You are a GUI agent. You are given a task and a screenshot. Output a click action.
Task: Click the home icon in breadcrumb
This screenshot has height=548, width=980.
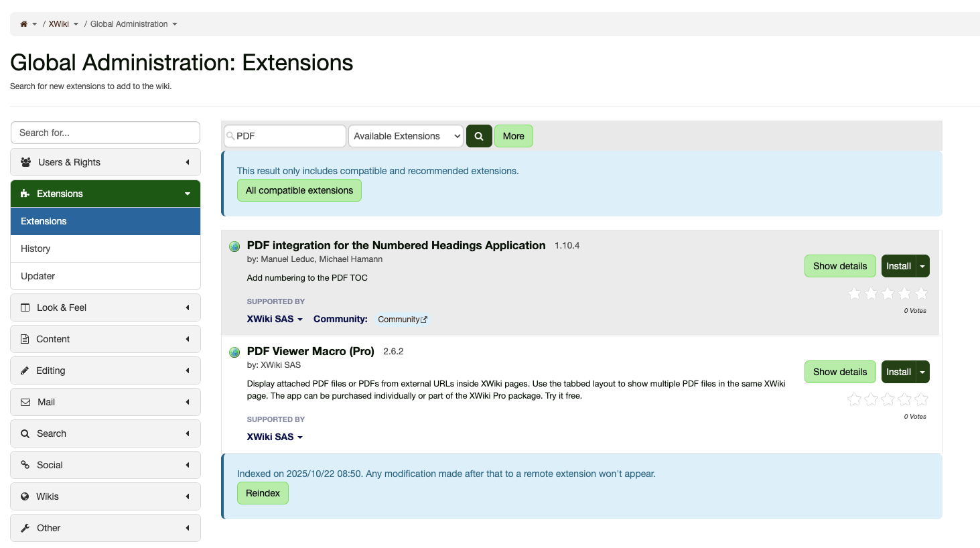click(24, 24)
